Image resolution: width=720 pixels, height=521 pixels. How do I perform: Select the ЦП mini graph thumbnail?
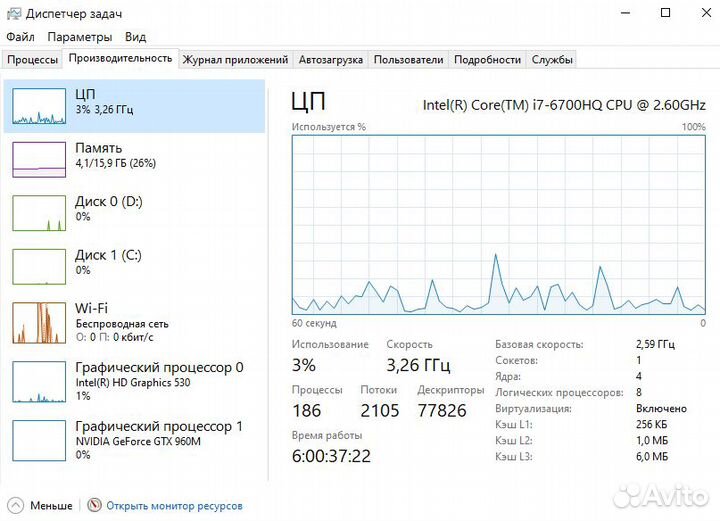(39, 106)
